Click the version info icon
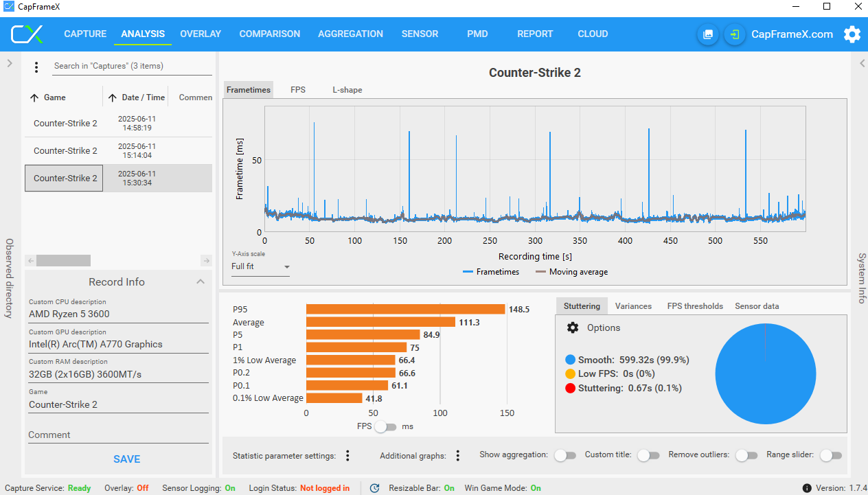 807,488
